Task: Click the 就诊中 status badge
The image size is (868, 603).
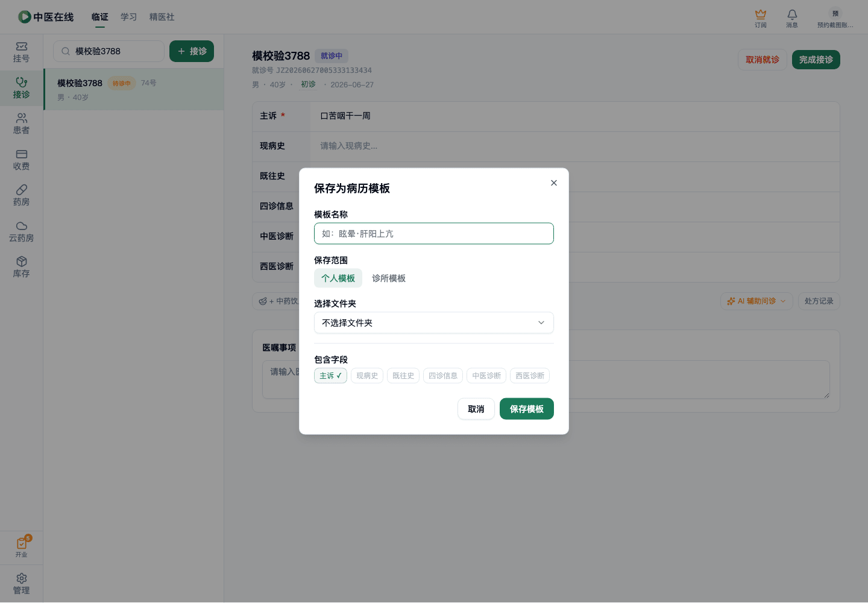Action: click(x=332, y=56)
